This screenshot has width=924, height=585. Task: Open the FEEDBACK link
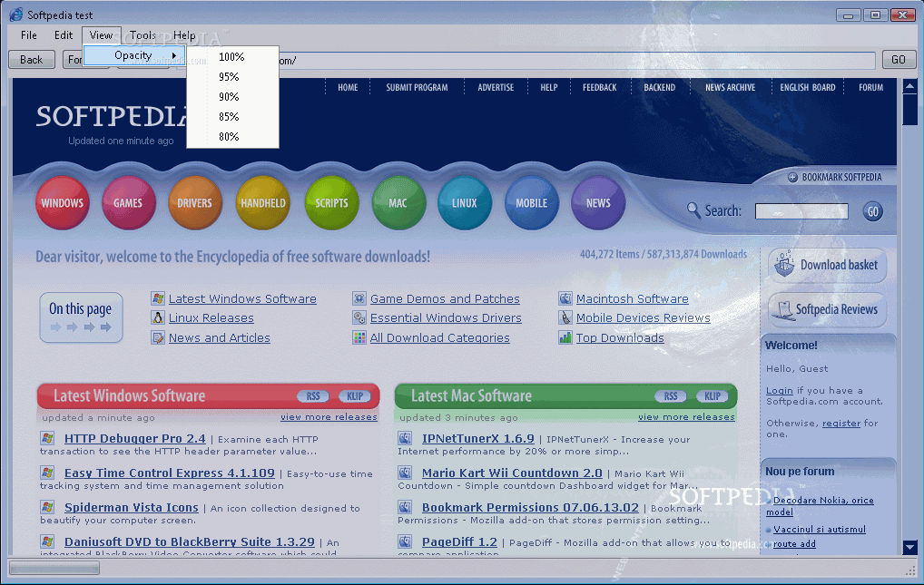coord(599,87)
